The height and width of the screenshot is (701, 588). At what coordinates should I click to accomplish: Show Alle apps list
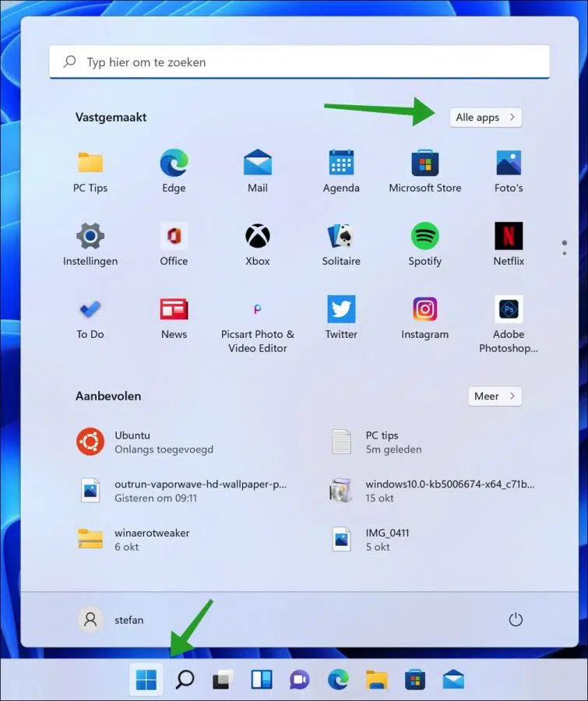(x=486, y=118)
